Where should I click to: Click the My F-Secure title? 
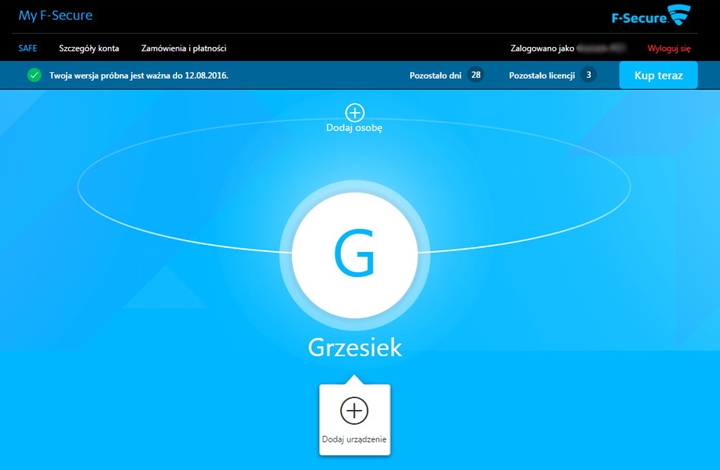(55, 15)
